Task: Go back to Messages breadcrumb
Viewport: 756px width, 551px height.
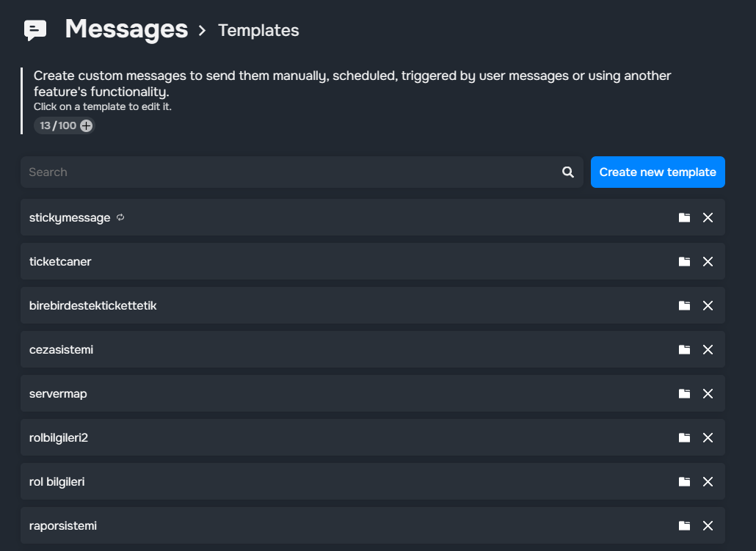Action: (126, 29)
